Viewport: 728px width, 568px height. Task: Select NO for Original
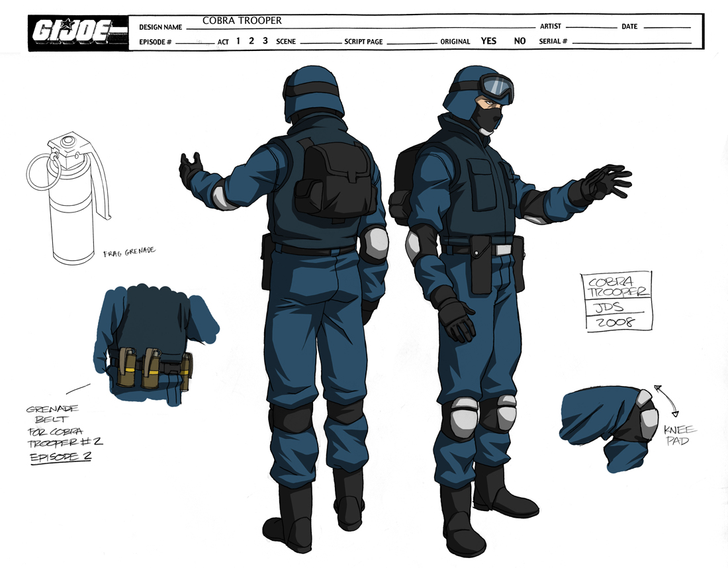[520, 41]
